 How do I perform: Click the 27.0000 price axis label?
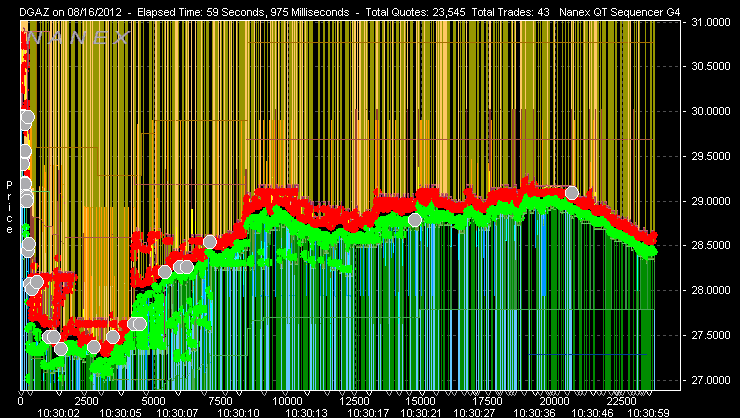pos(710,380)
